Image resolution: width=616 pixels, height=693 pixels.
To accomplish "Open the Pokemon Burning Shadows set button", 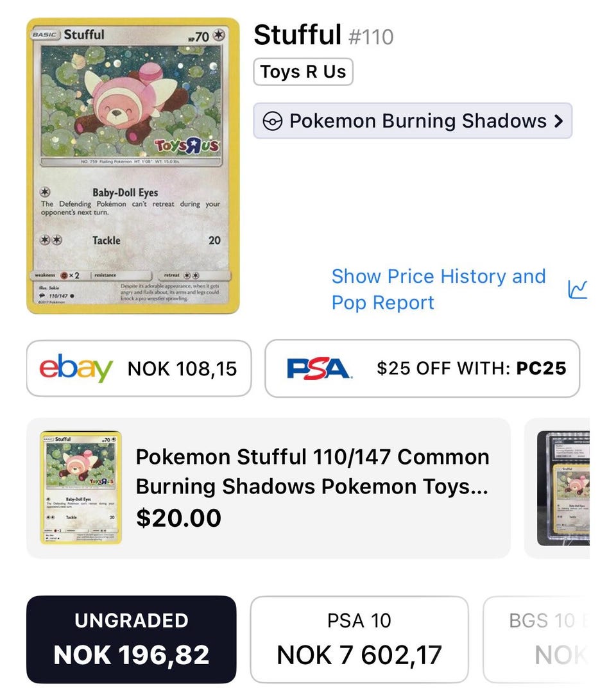I will [x=413, y=121].
